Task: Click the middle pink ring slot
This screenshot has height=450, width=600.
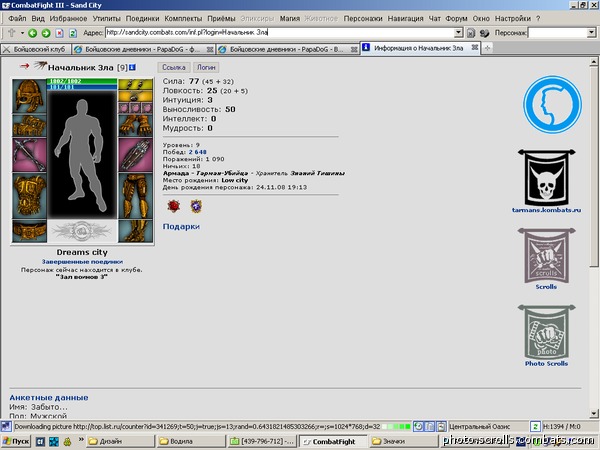Action: [135, 108]
